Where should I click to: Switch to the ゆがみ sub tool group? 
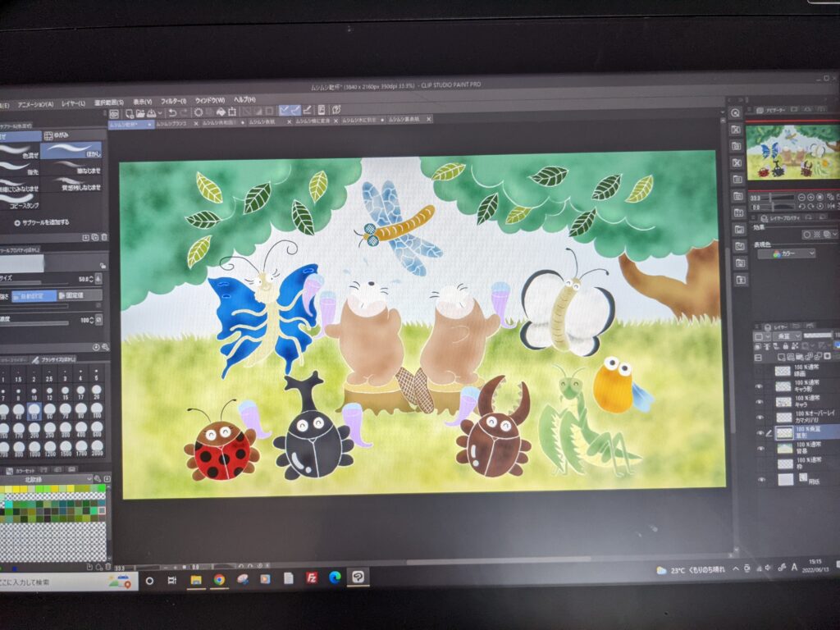(x=74, y=135)
